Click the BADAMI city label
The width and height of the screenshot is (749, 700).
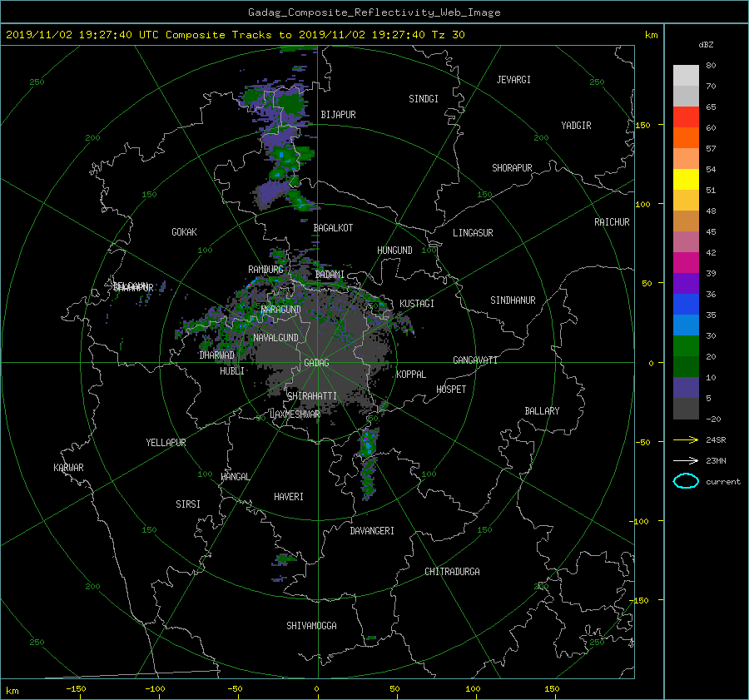[x=330, y=275]
